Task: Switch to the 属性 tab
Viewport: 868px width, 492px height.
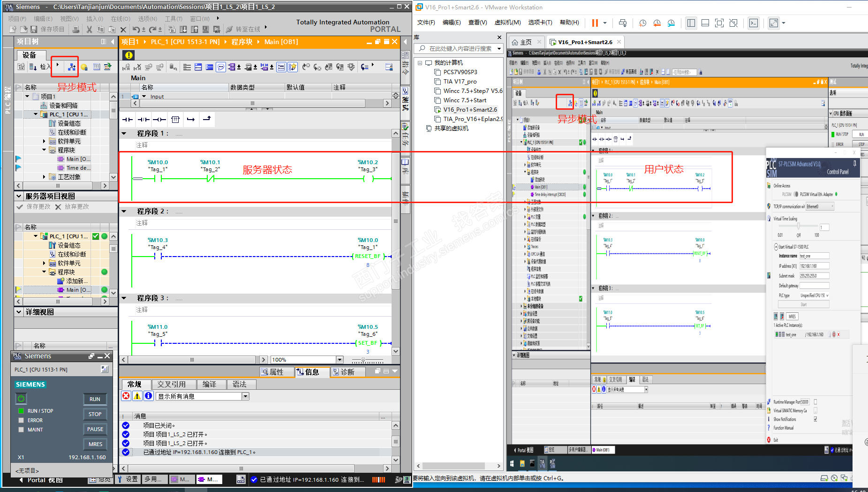Action: click(x=277, y=372)
